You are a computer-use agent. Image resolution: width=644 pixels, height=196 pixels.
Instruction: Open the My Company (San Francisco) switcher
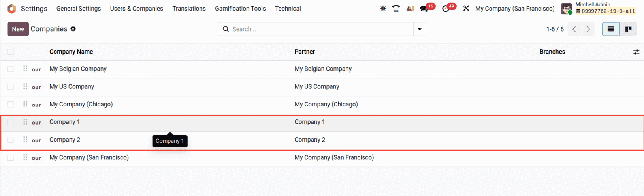click(x=514, y=9)
